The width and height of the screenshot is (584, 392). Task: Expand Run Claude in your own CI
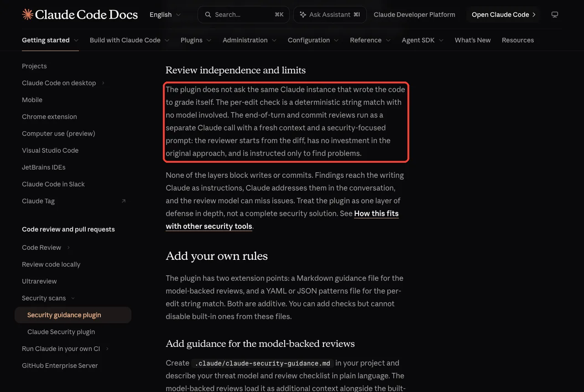pos(65,349)
